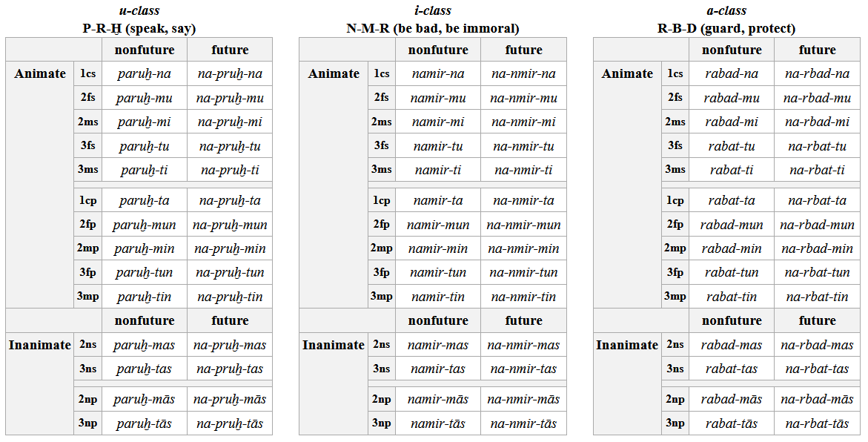868x442 pixels.
Task: Click "Animate" label in the P-R-Ḫ table
Action: (x=40, y=73)
